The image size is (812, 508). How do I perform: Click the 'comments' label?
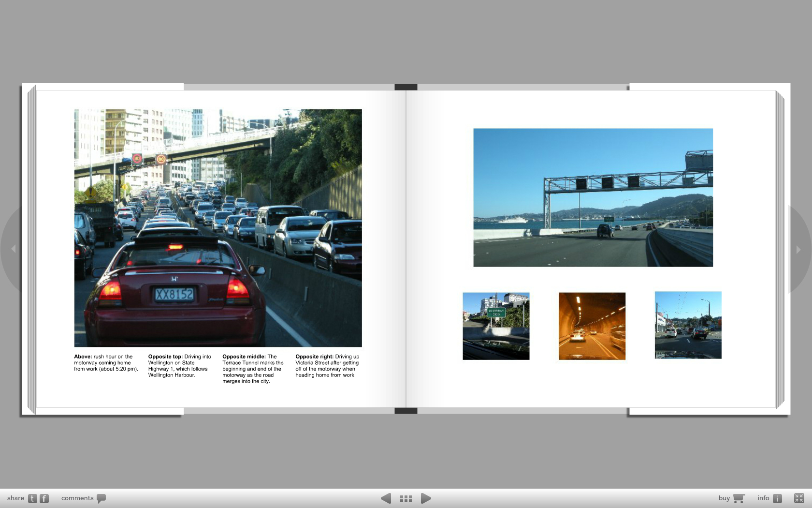click(77, 498)
